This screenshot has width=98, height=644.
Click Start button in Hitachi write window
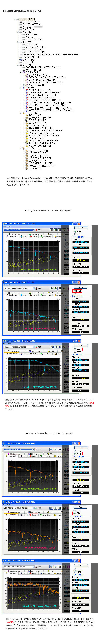(x=81, y=565)
